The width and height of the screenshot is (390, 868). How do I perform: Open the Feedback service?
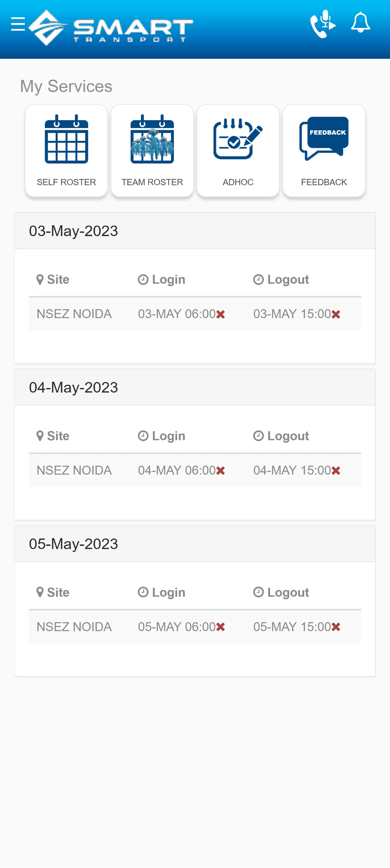324,151
